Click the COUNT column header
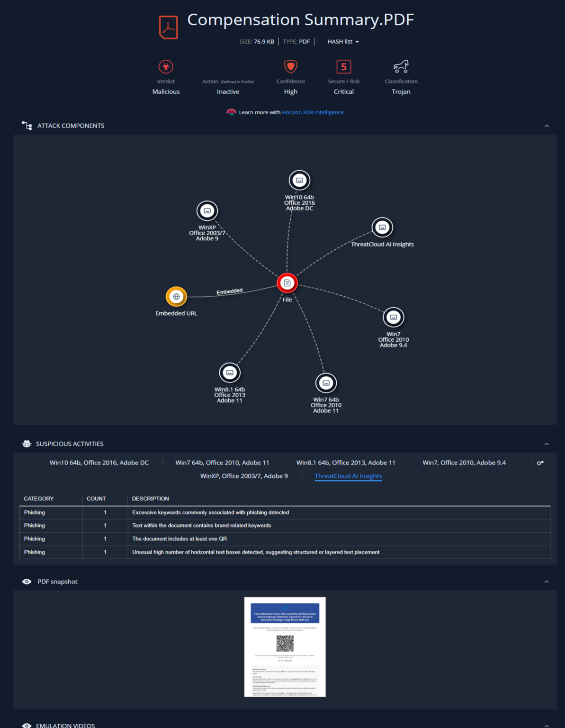 96,499
